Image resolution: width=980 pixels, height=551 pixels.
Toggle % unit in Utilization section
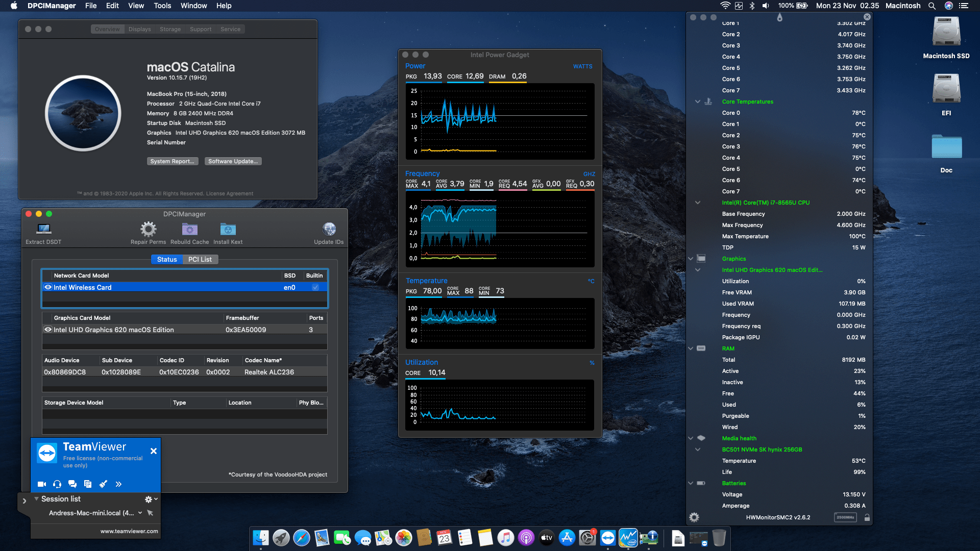click(x=592, y=363)
